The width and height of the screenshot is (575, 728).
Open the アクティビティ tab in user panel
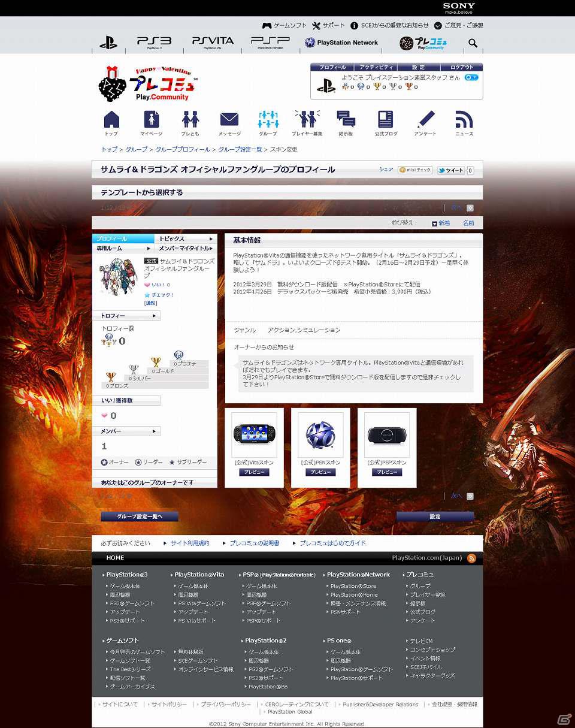[x=376, y=68]
